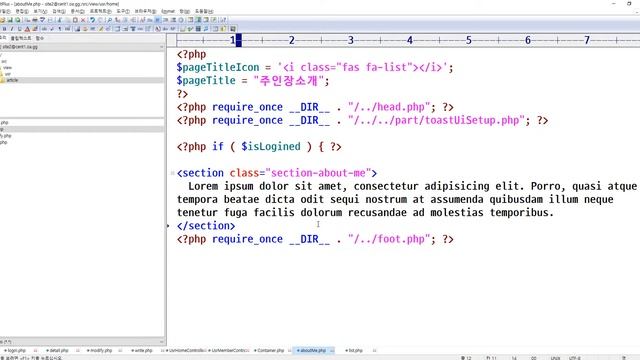This screenshot has width=640, height=360.
Task: Click the Print toolbar icon
Action: click(x=35, y=20)
